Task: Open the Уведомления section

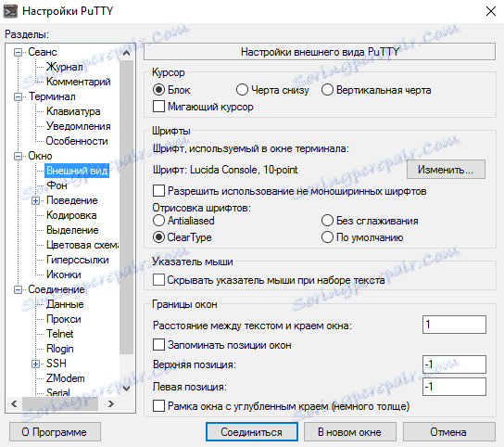Action: click(79, 126)
